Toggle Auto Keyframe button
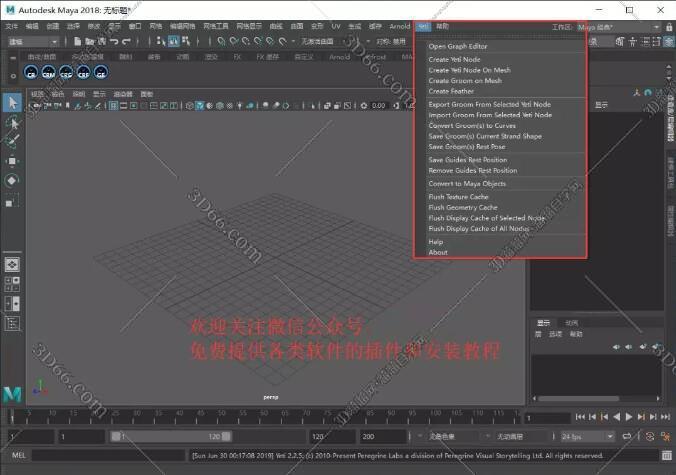The image size is (676, 475). (x=650, y=437)
